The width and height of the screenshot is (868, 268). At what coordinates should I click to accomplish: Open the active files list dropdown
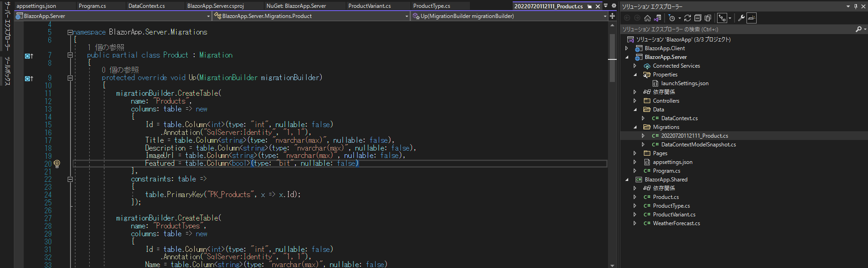tap(606, 6)
